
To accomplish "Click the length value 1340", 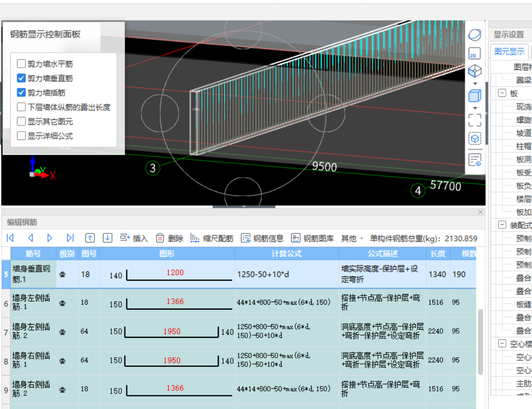I will click(x=437, y=274).
